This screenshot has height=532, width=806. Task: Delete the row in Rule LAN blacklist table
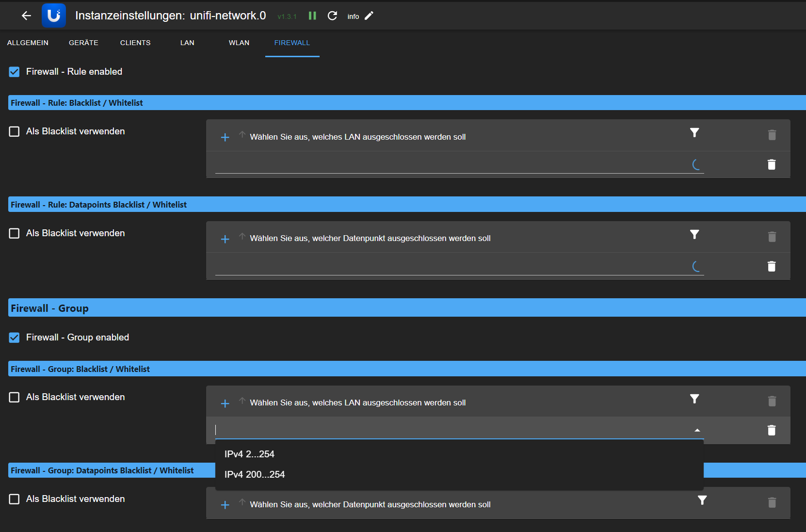point(772,164)
